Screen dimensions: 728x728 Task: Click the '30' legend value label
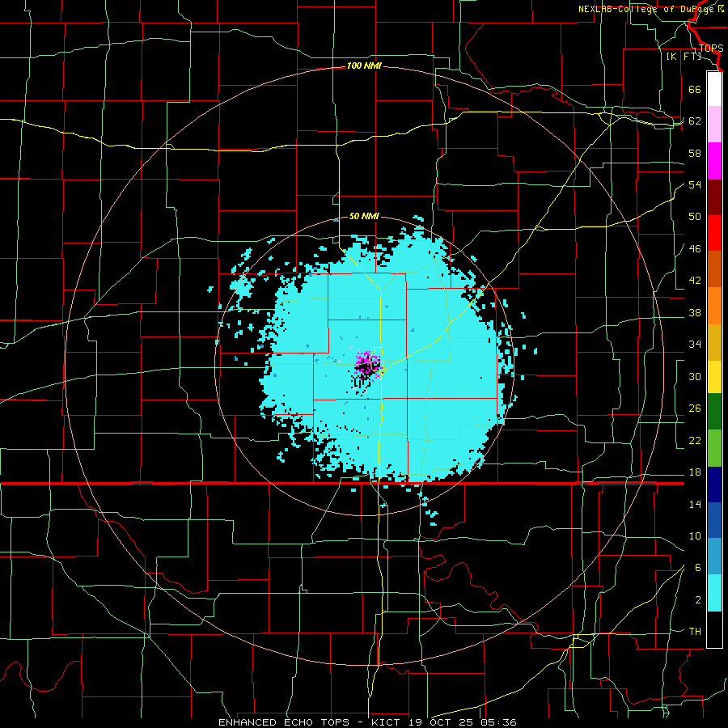pos(695,376)
